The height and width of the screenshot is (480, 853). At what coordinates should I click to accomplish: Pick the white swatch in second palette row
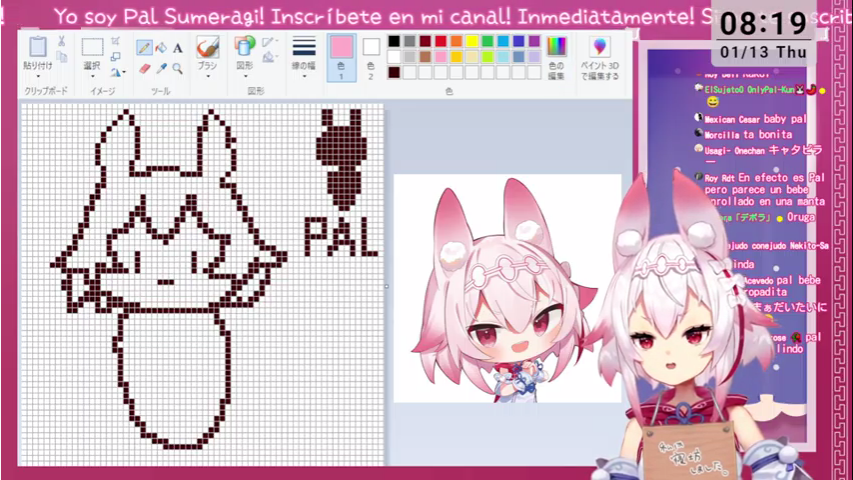(394, 57)
